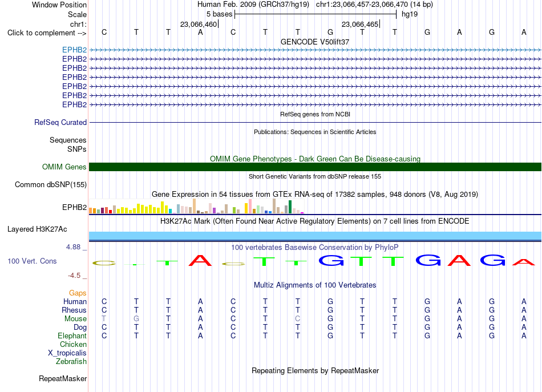Click the GTEx 'Gene Expression in 54 tissues' title
The width and height of the screenshot is (542, 392).
point(315,194)
